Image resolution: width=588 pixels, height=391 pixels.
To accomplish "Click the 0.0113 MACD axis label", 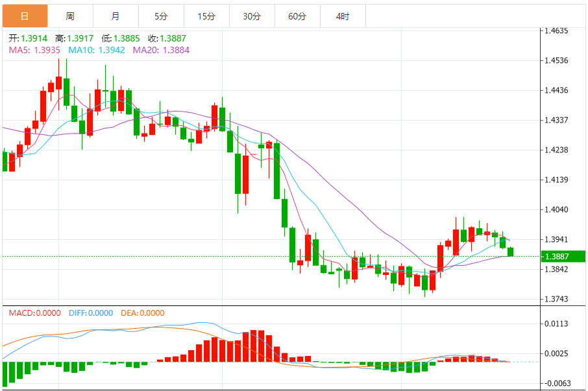I will pyautogui.click(x=556, y=324).
